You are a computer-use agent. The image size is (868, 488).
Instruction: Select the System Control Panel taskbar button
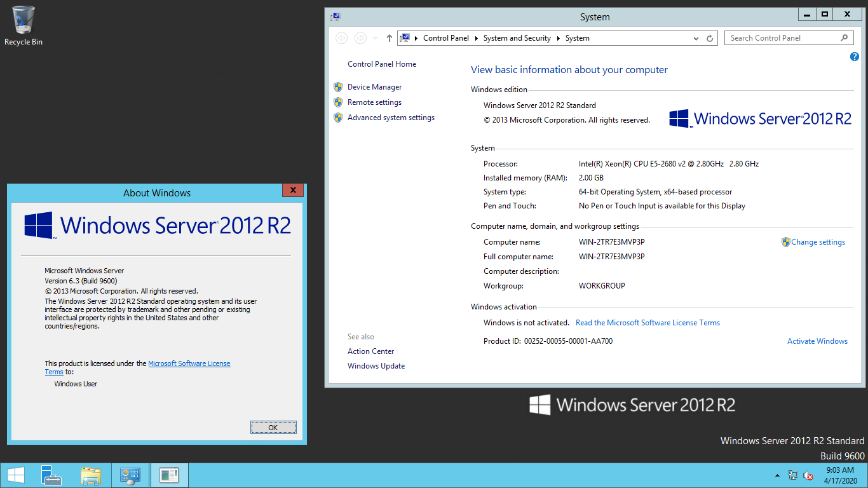(130, 475)
